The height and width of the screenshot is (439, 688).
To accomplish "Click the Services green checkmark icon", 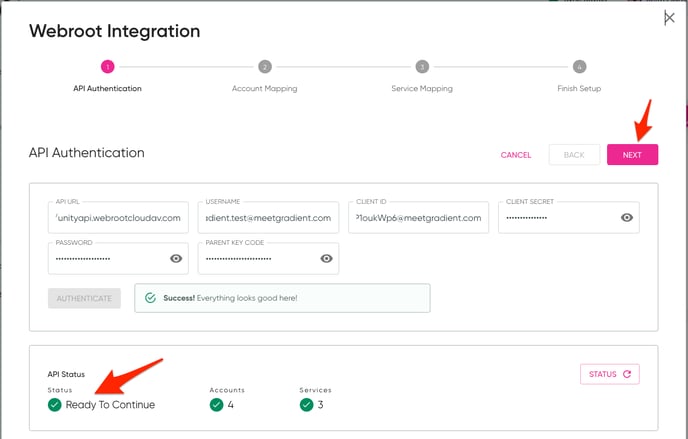I will 306,404.
